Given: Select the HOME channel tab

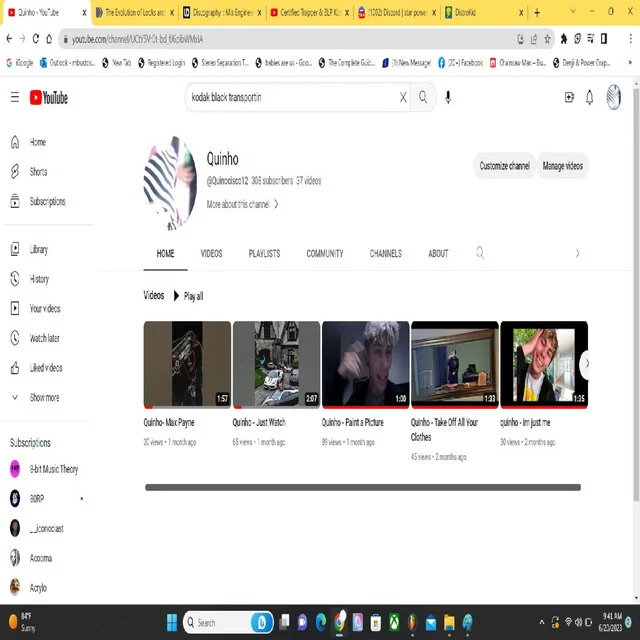Looking at the screenshot, I should point(165,253).
